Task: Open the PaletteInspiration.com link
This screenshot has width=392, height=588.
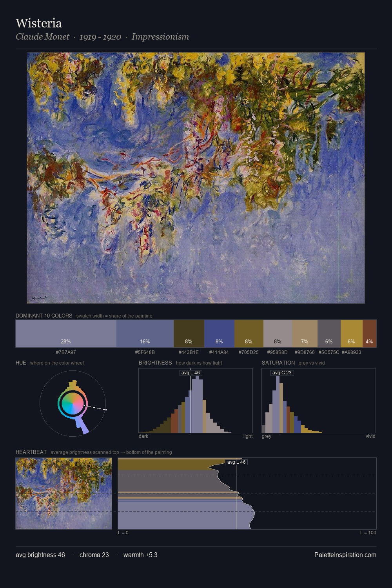Action: (345, 555)
